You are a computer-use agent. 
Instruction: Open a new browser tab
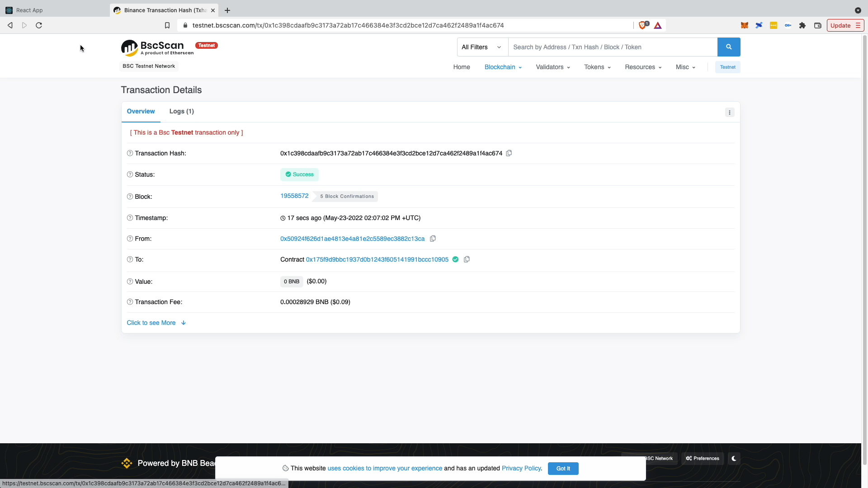(x=227, y=10)
